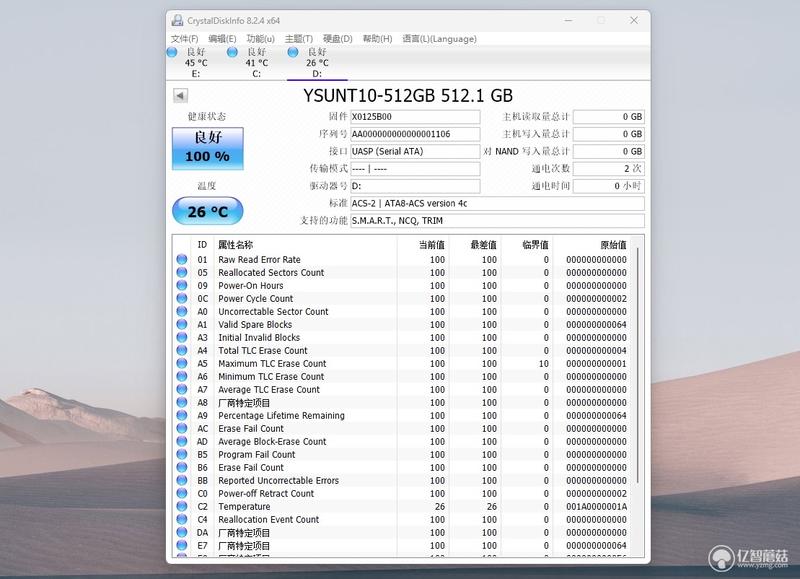Click the blue orb beside Valid Spare Blocks

pos(182,324)
